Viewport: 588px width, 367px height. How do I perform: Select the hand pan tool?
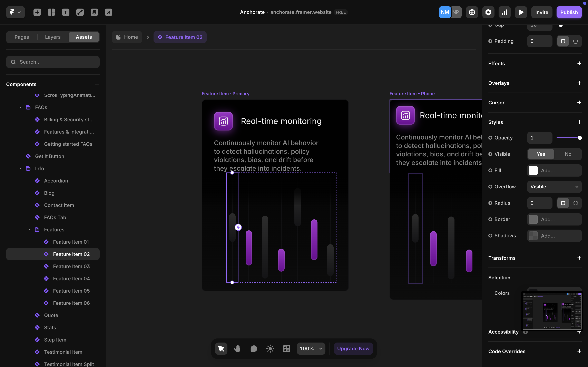[237, 349]
